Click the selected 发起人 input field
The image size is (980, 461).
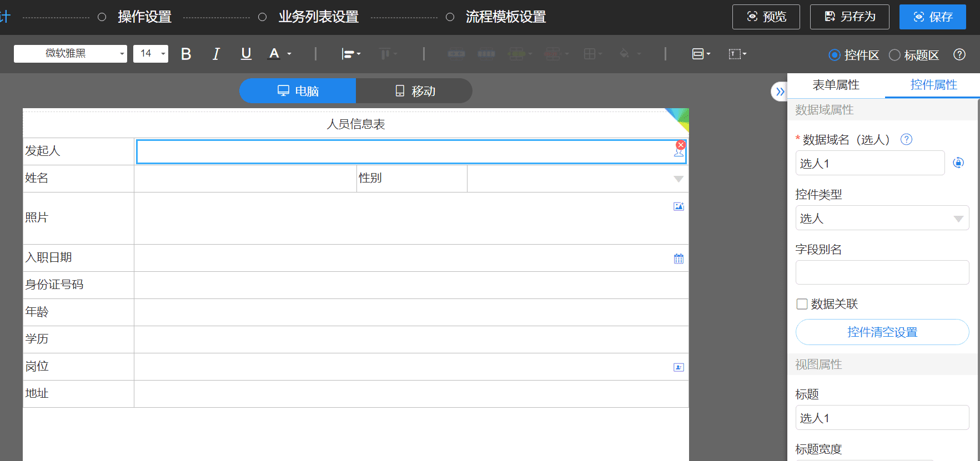(411, 151)
